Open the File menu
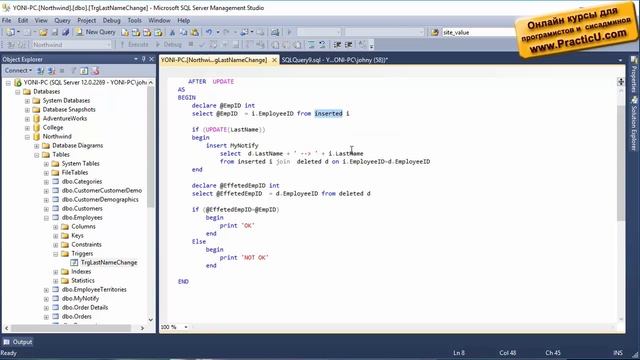The width and height of the screenshot is (640, 360). tap(7, 20)
